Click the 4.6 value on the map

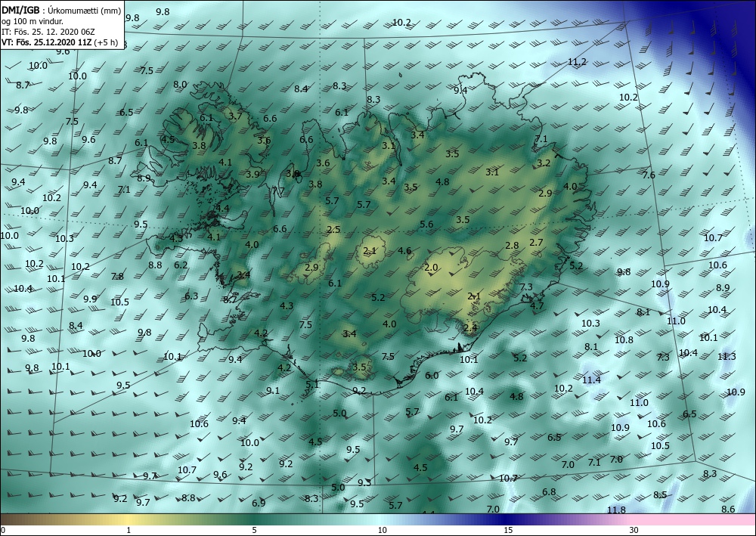[404, 251]
